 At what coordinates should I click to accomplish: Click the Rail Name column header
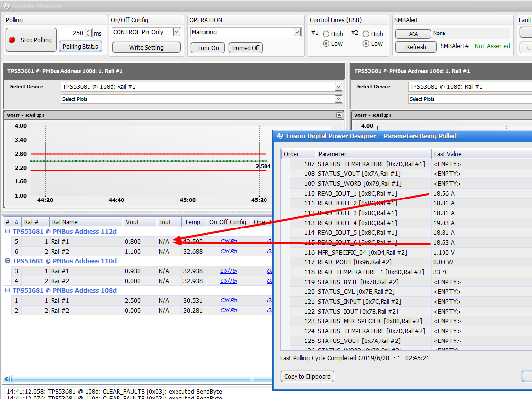(x=86, y=222)
